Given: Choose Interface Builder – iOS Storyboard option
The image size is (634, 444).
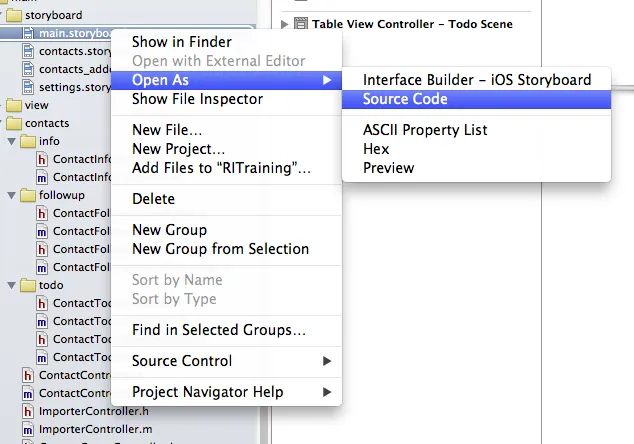Looking at the screenshot, I should (x=476, y=80).
